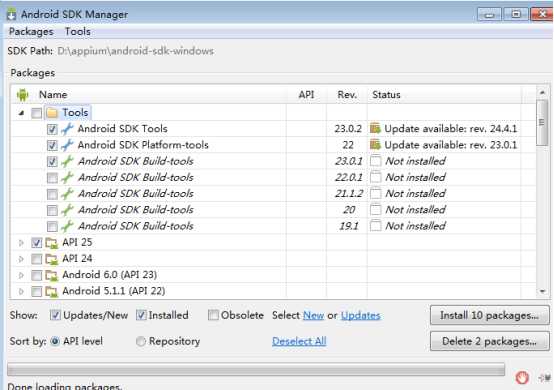Click the not-installed status icon for rev 20
554x390 pixels.
[x=376, y=210]
